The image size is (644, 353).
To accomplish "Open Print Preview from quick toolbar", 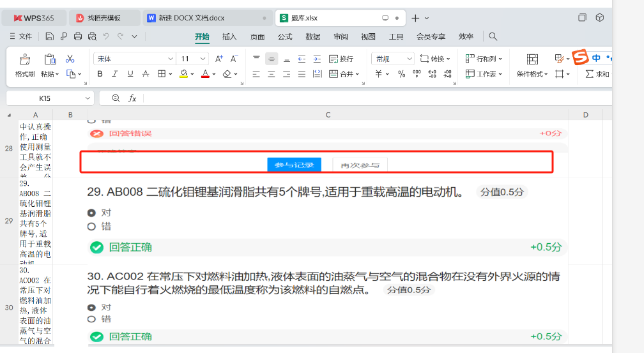I will tap(92, 36).
